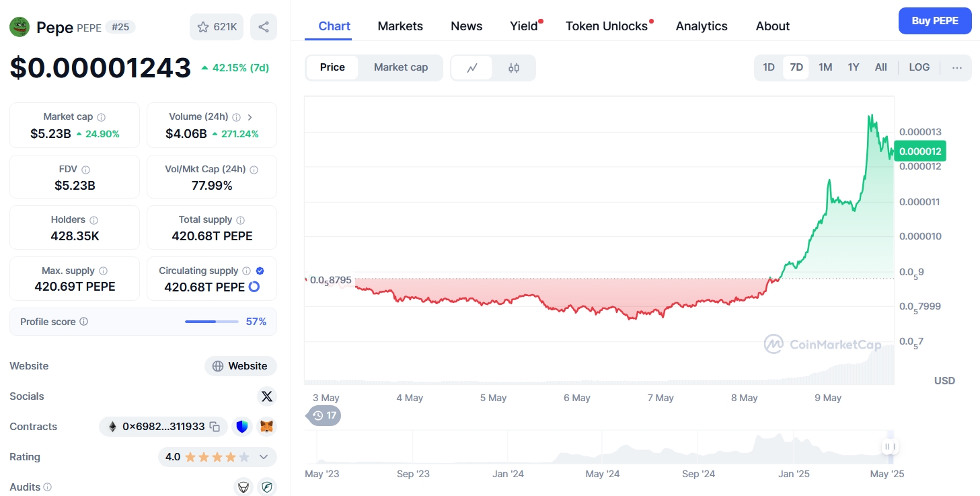Open FDV info icon

[85, 170]
